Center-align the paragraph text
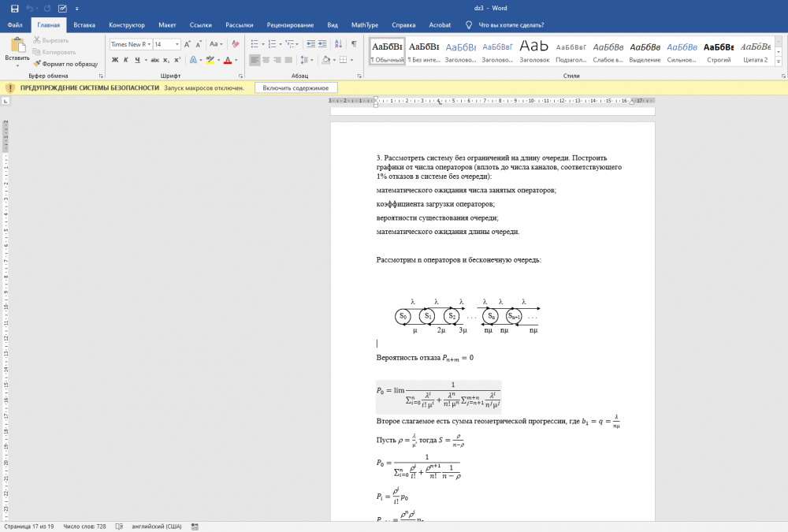The image size is (788, 532). tap(266, 60)
